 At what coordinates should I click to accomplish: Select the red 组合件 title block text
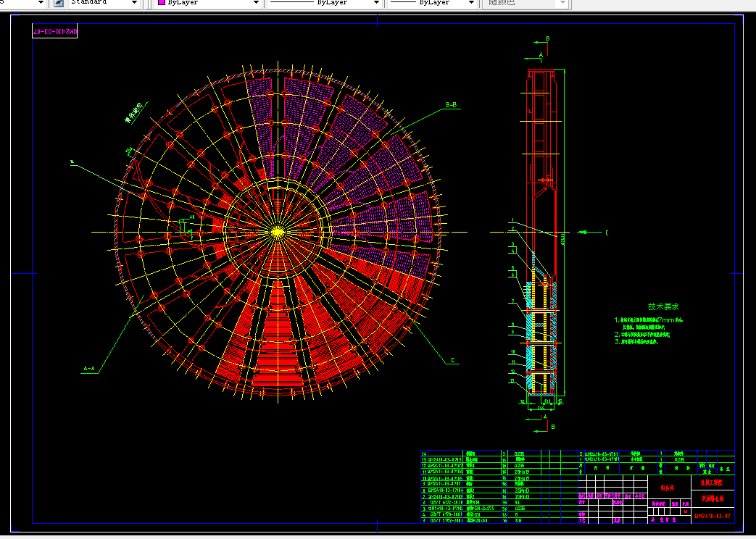tap(668, 488)
